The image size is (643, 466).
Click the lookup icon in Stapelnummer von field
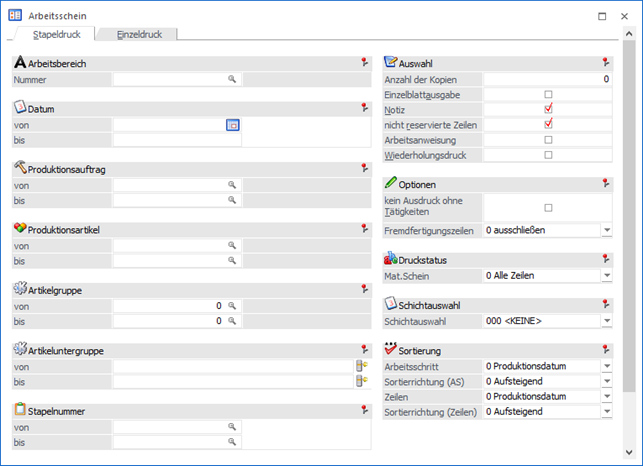231,426
